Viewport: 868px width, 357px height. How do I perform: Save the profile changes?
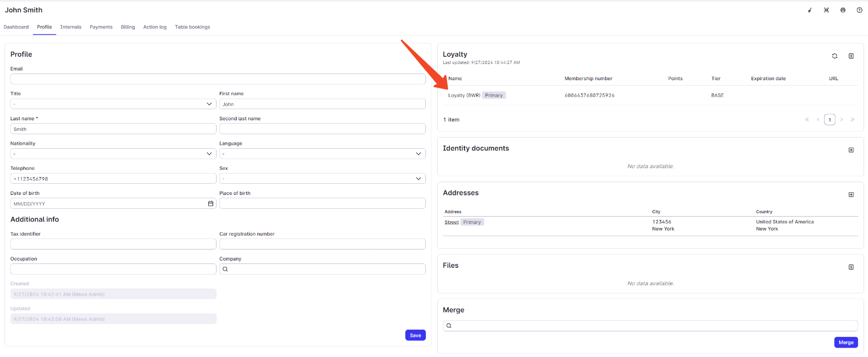point(415,335)
